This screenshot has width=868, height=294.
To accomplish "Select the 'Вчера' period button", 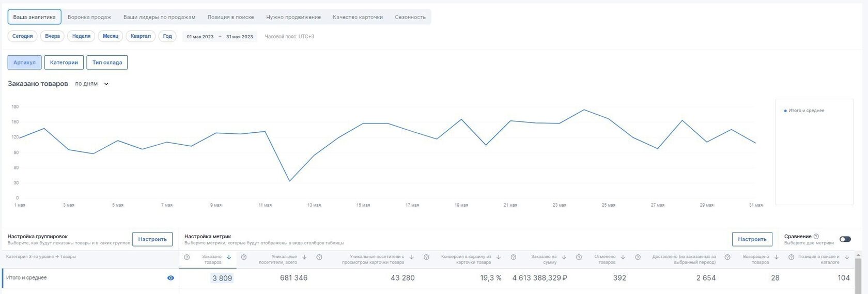I will pos(52,36).
